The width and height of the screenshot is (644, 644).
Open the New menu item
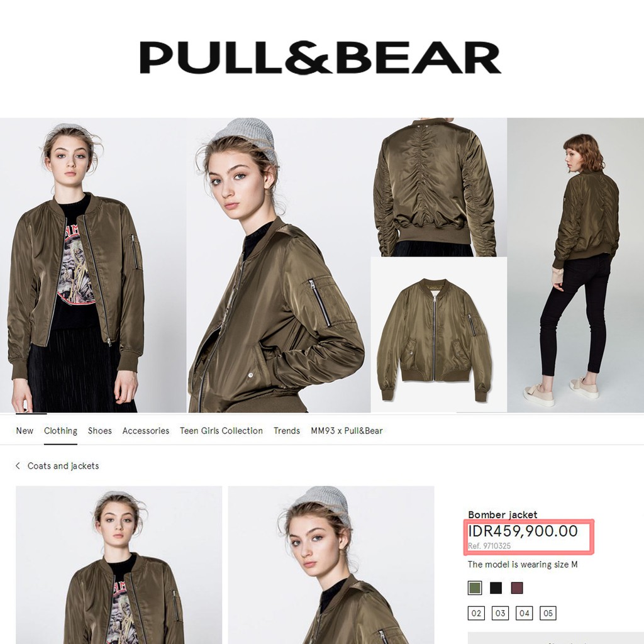[x=25, y=431]
